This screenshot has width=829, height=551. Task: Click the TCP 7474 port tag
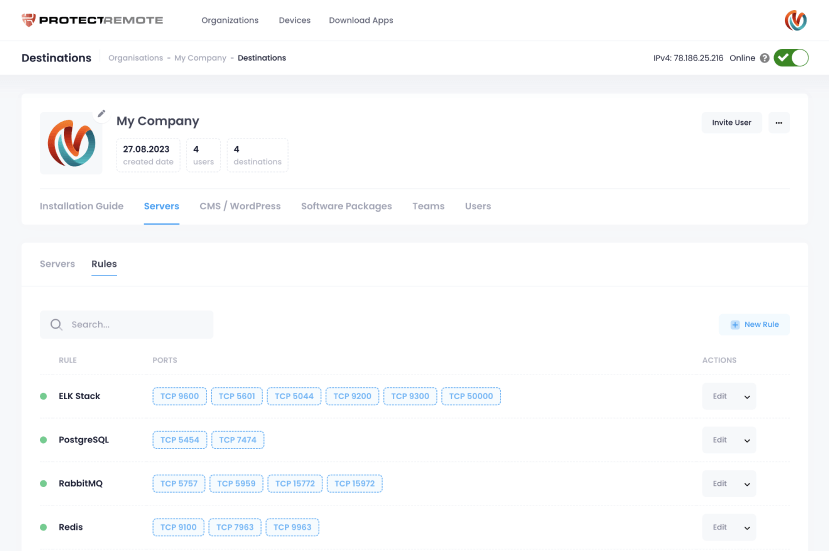(x=238, y=440)
